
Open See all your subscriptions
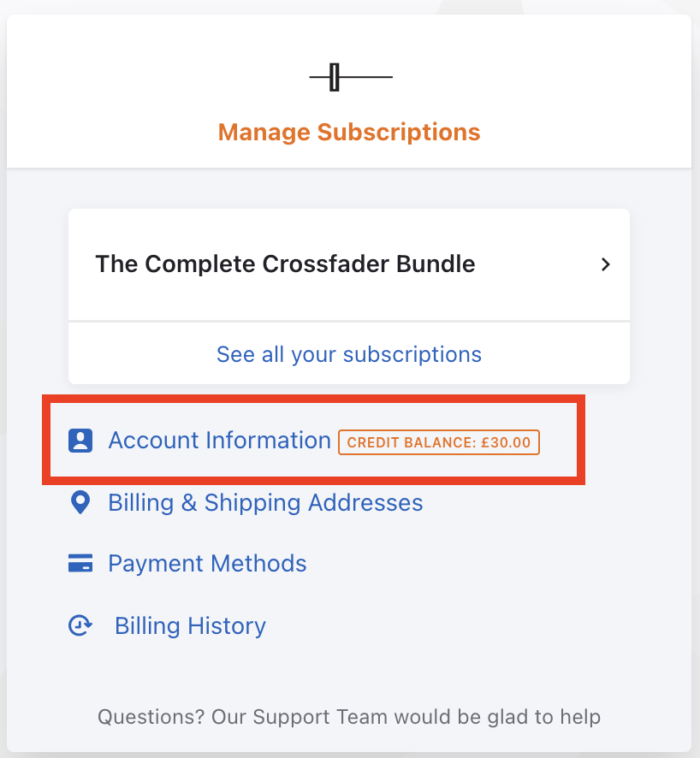(349, 353)
